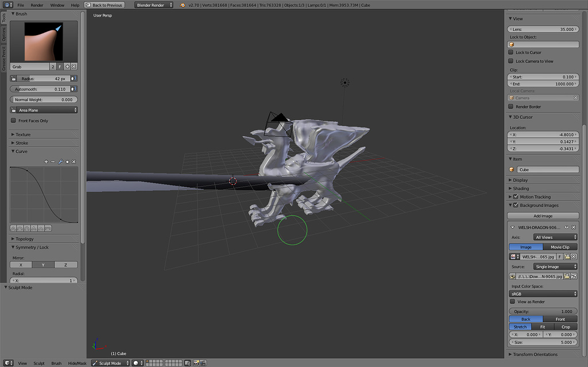Hide WELSH-DRAGON background image via eye icon
588x367 pixels.
click(x=567, y=227)
